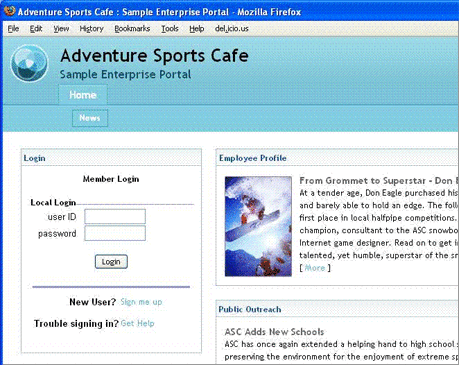Click the 'New User?' text
Screen dimensions: 459x365
coord(92,302)
